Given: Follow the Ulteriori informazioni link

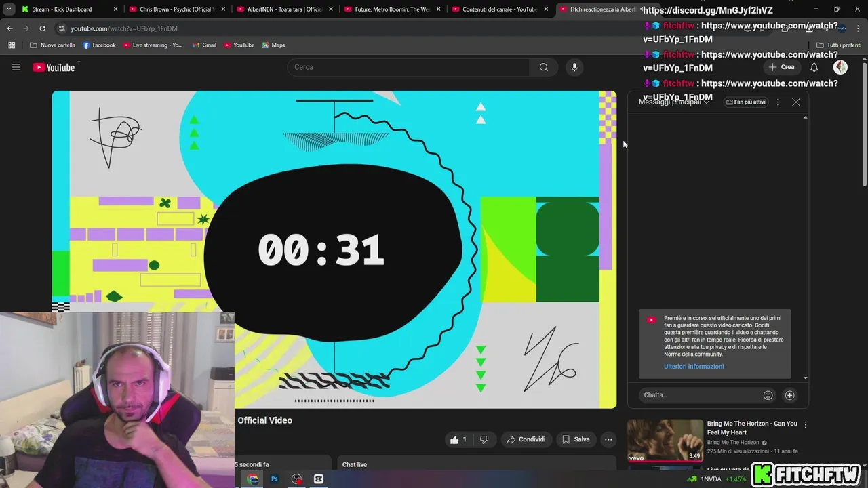Looking at the screenshot, I should (694, 367).
